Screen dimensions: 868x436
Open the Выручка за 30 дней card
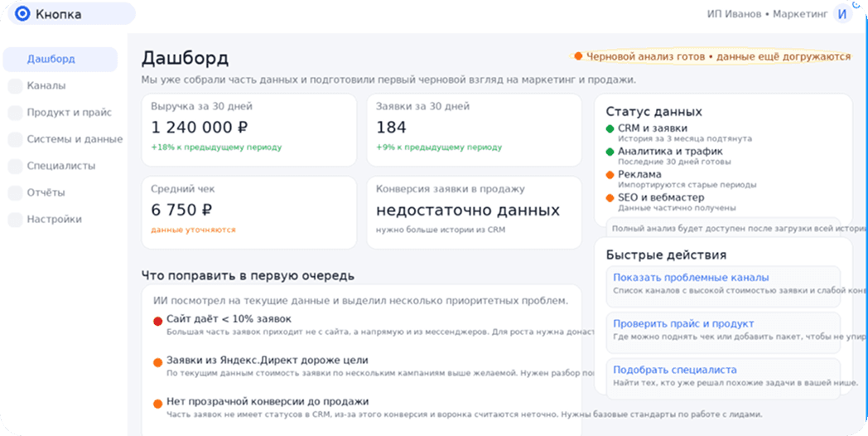(249, 129)
